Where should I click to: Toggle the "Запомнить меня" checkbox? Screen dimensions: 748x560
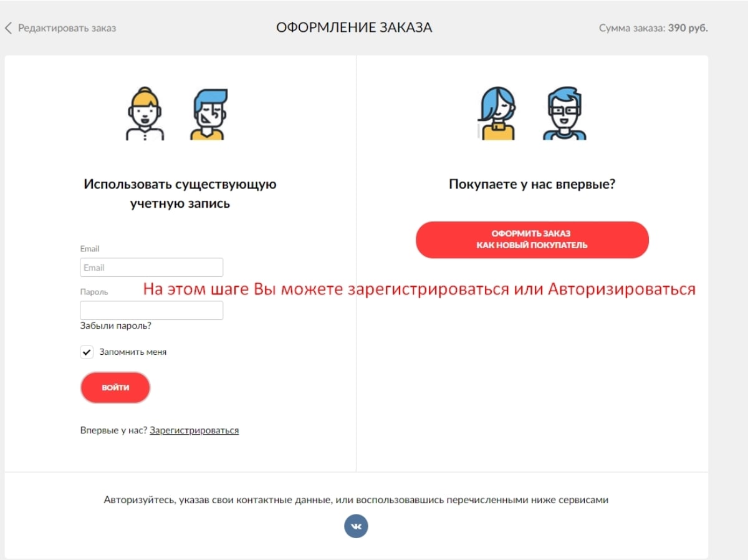(x=87, y=352)
